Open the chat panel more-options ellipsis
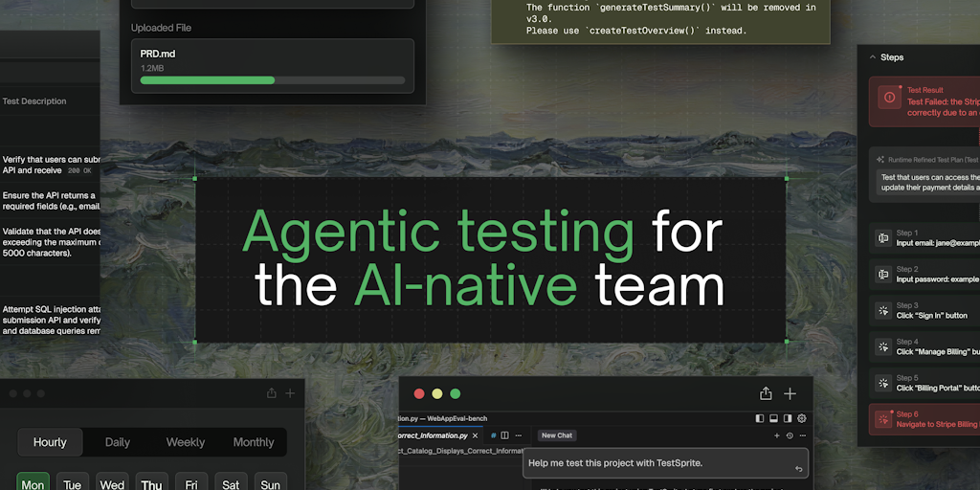Image resolution: width=980 pixels, height=490 pixels. 803,435
